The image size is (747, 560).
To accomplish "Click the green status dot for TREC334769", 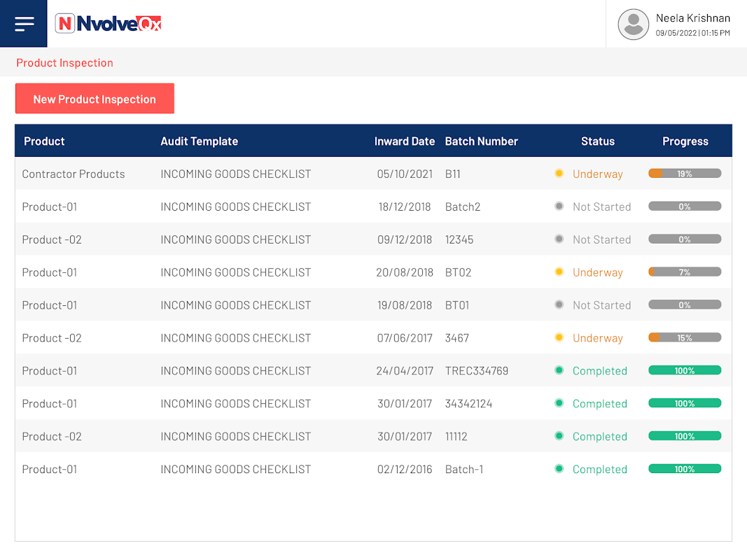I will (559, 370).
